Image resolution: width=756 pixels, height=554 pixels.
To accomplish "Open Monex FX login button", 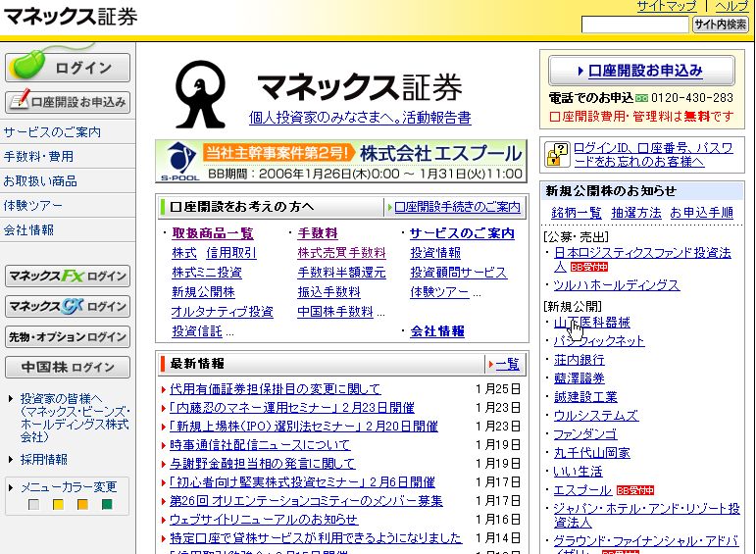I will [x=68, y=277].
